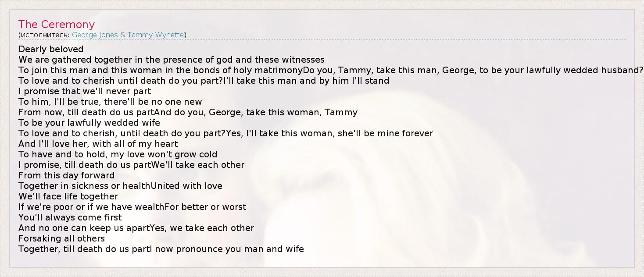644x277 pixels.
Task: Click the line my love won't grow cold
Action: pos(118,154)
